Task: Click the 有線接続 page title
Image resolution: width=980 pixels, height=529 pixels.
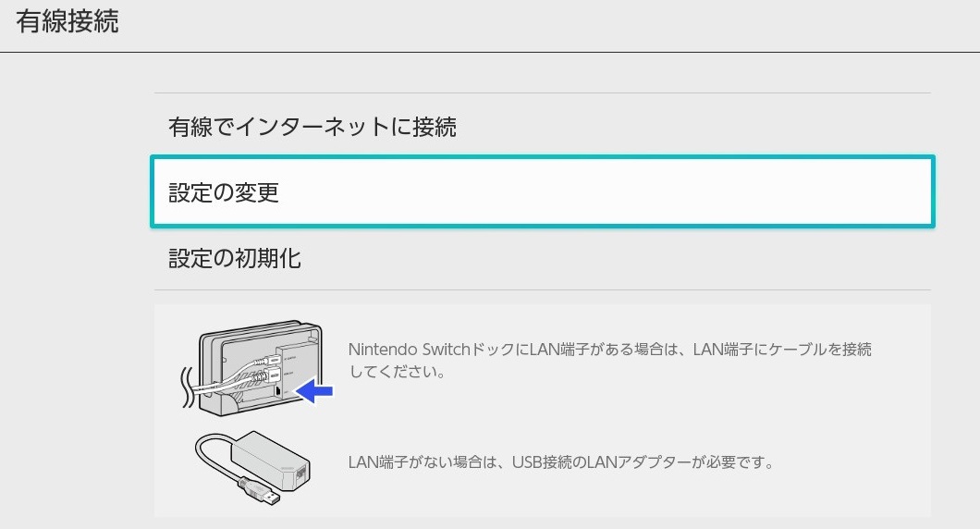Action: pyautogui.click(x=67, y=22)
